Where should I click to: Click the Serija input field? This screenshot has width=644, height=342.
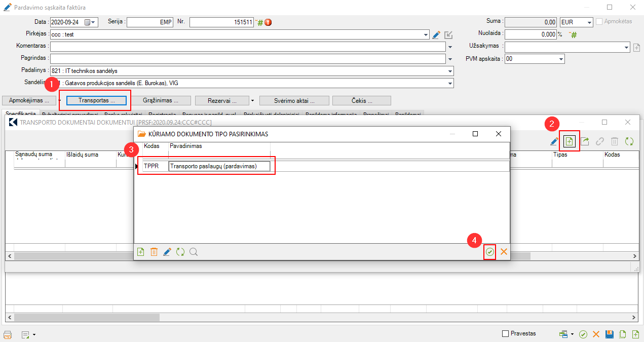coord(150,22)
